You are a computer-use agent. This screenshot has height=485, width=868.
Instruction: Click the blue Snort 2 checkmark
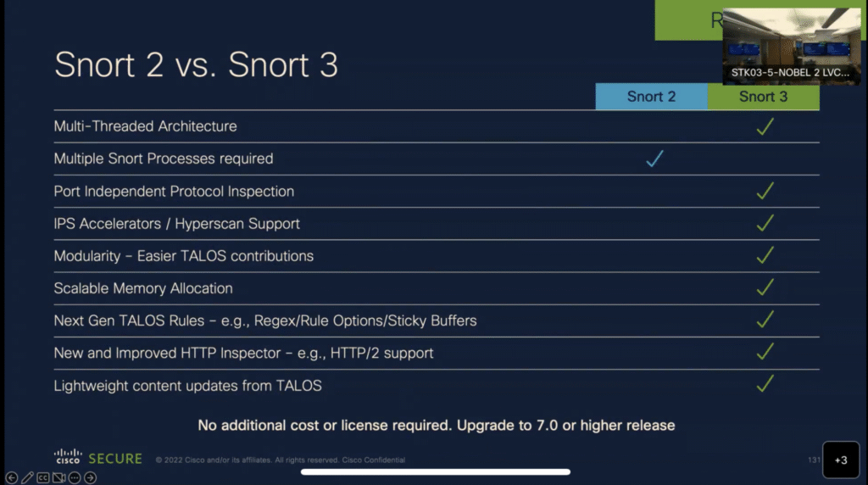654,159
